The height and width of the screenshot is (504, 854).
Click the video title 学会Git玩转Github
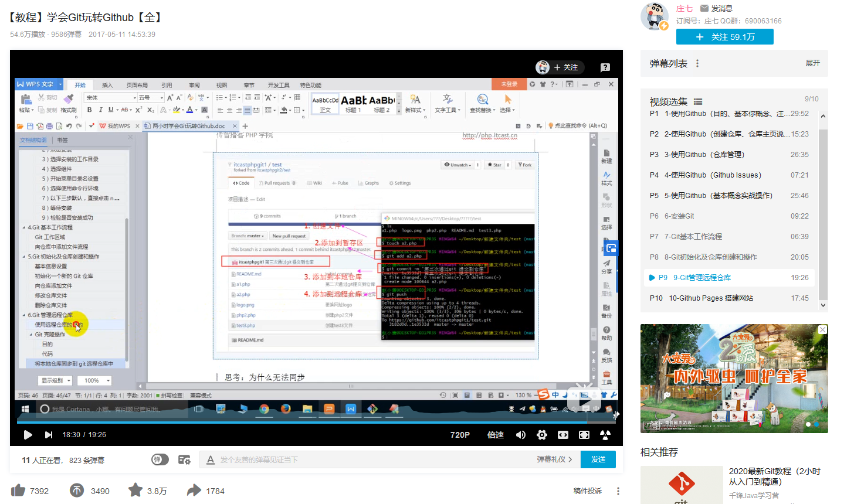coord(86,18)
